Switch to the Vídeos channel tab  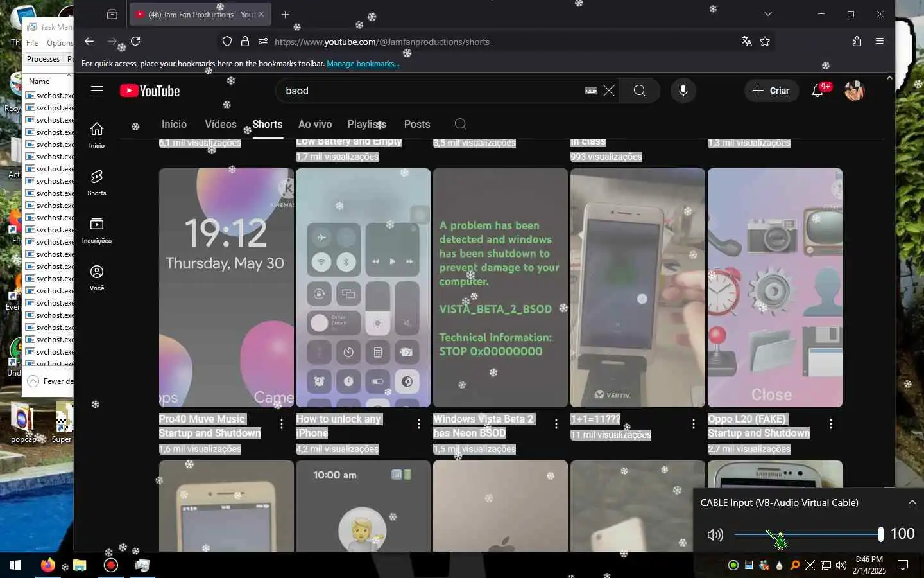pyautogui.click(x=221, y=124)
